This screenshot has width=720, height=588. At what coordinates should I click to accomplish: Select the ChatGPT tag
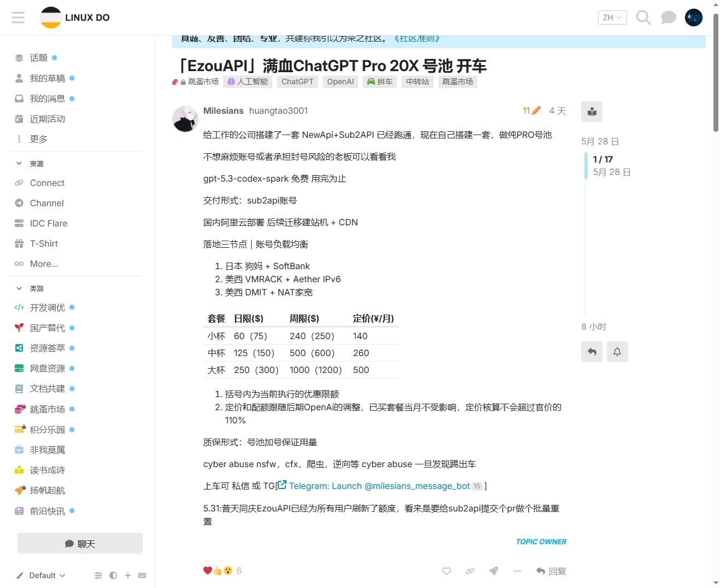click(297, 81)
